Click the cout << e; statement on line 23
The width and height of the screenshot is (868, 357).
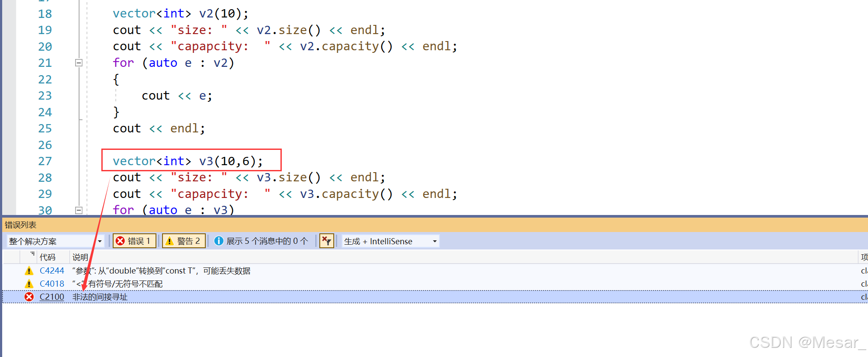click(x=177, y=96)
